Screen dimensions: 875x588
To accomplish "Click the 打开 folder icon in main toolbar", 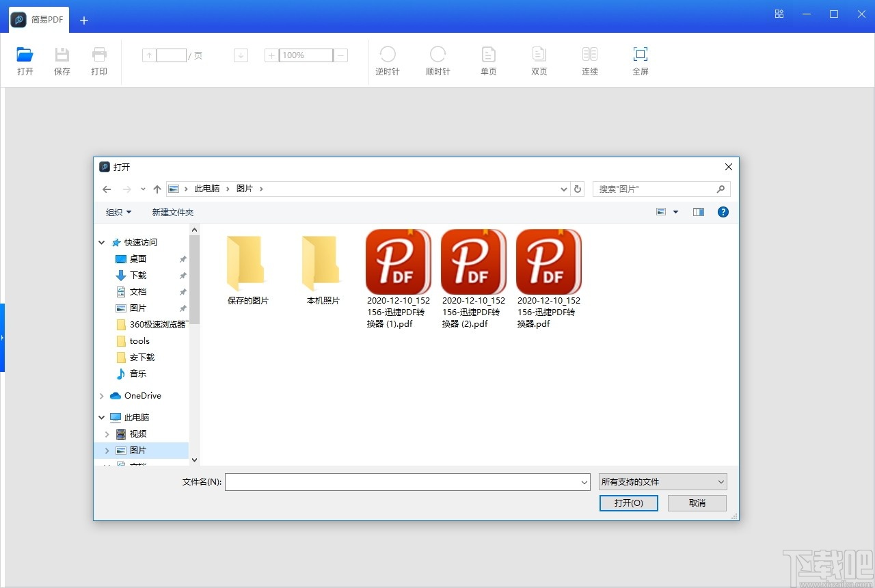I will 25,55.
